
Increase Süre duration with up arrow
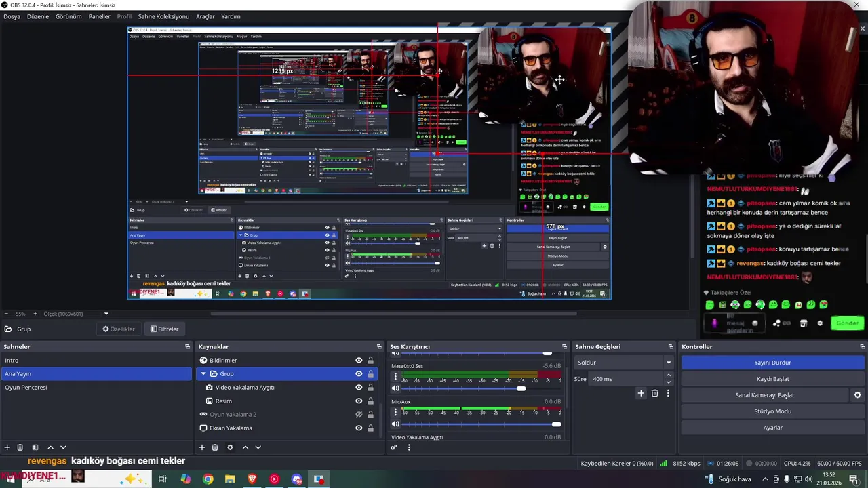[x=668, y=375]
